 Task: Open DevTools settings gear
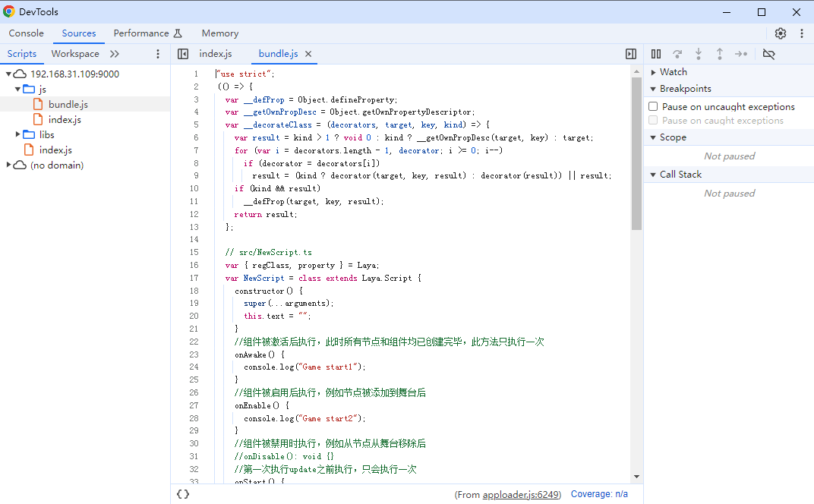(781, 33)
